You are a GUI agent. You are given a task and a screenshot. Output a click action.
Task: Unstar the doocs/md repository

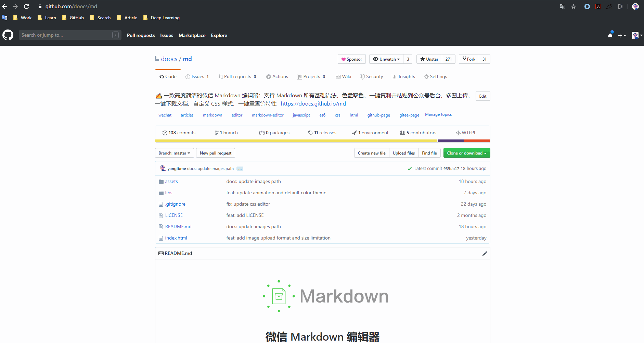429,59
